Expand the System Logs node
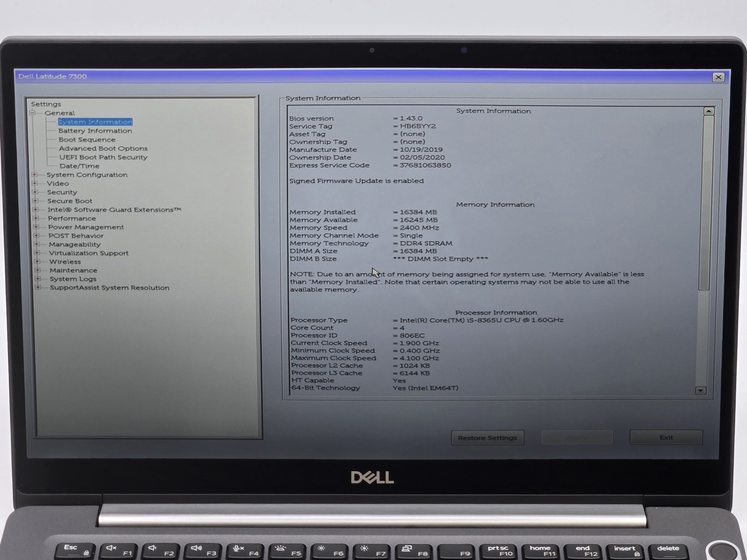Image resolution: width=747 pixels, height=560 pixels. 37,279
